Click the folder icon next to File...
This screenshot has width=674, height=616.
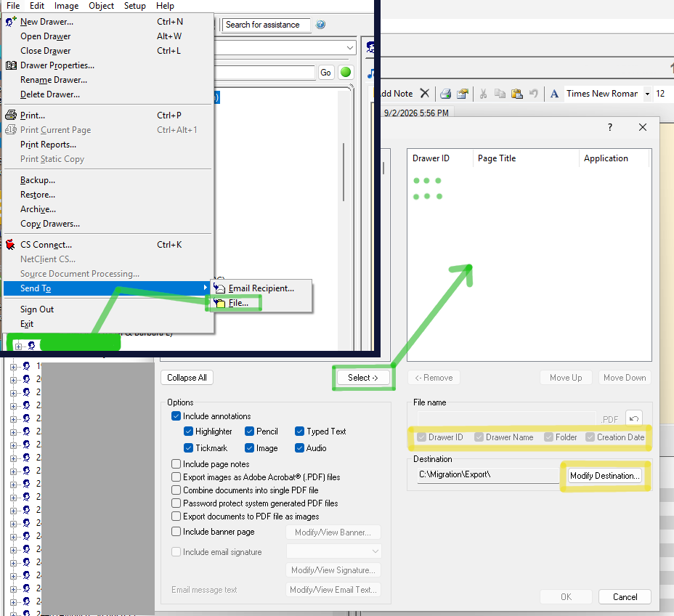219,303
